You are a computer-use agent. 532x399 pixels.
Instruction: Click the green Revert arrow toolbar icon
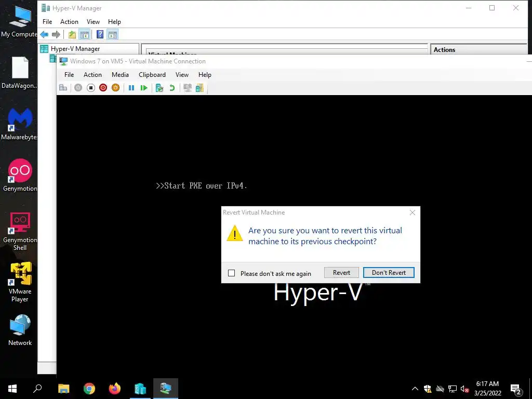pyautogui.click(x=172, y=88)
